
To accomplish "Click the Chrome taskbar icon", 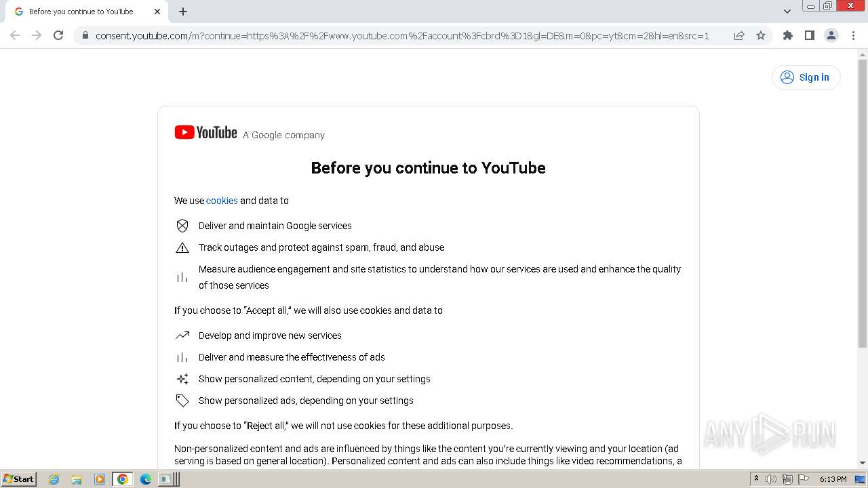I will click(x=122, y=479).
